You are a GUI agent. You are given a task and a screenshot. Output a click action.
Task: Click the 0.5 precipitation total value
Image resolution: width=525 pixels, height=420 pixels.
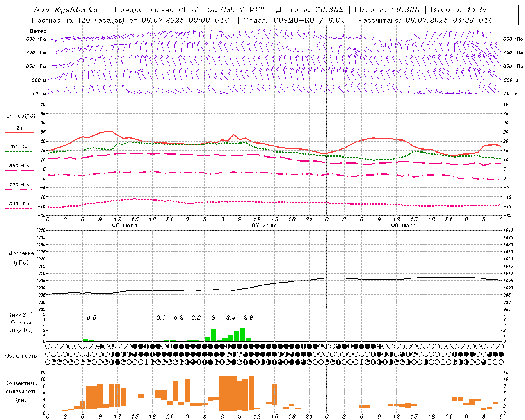(x=91, y=317)
